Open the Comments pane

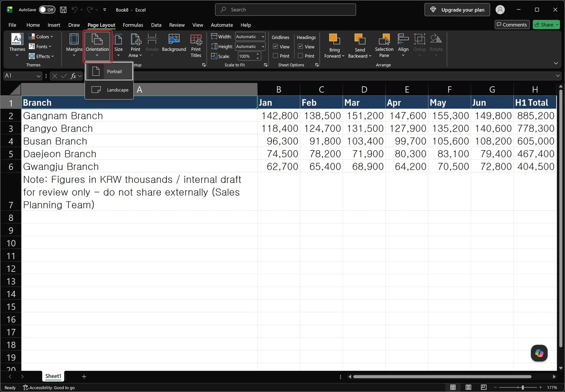[512, 25]
